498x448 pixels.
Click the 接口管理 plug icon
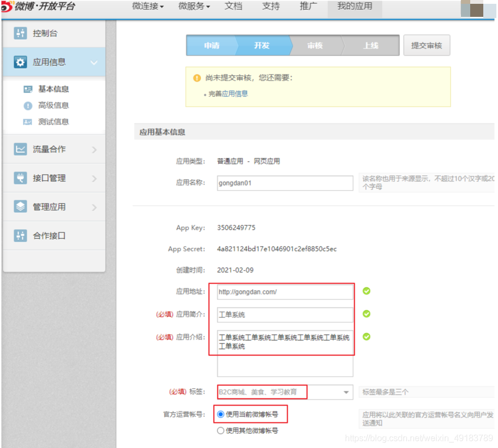tap(20, 178)
